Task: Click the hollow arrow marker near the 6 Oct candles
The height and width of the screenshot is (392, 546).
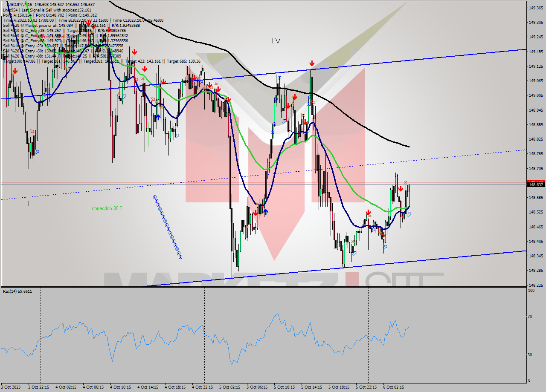Action: pos(409,214)
